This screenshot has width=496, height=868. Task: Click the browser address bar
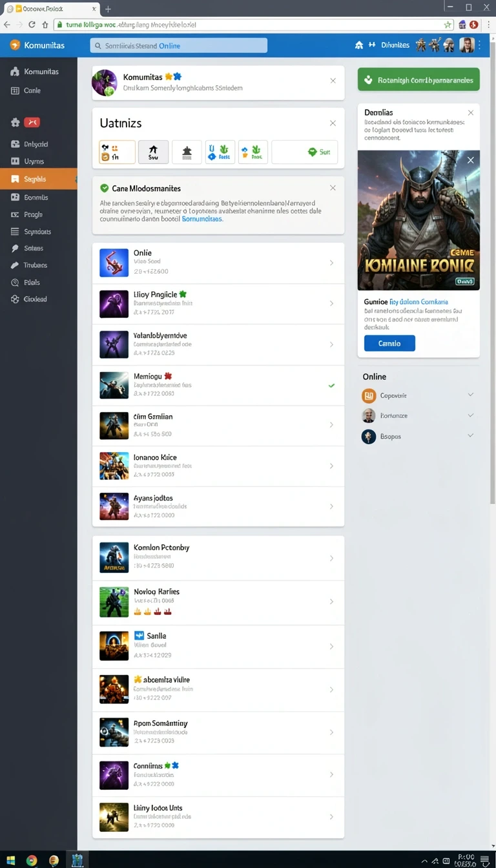tap(253, 25)
